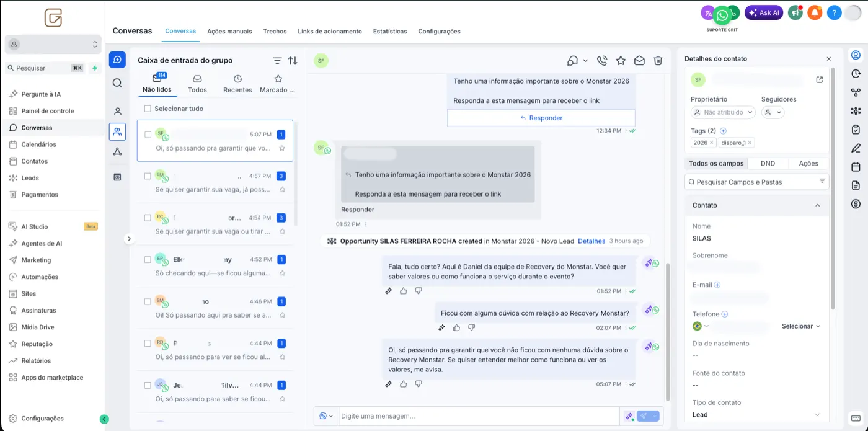
Task: Collapse the Contato section
Action: point(817,205)
